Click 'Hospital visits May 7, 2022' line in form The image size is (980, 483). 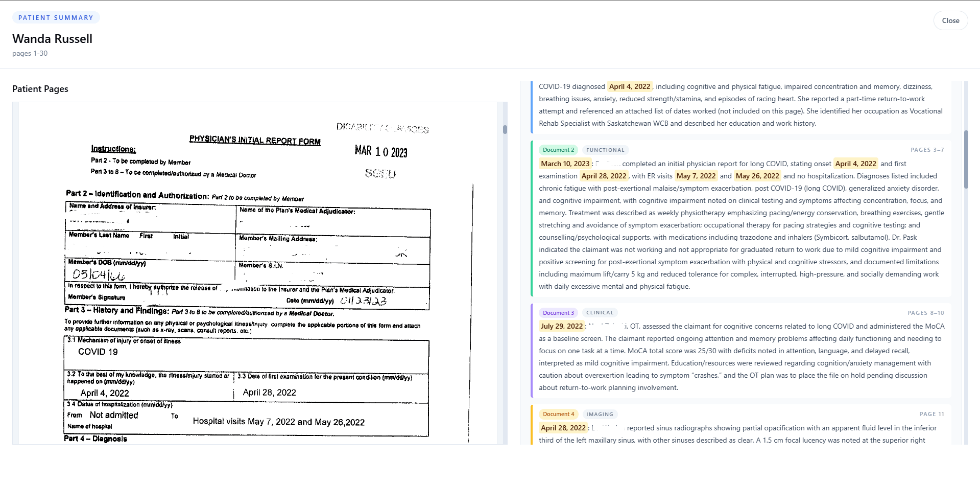[279, 422]
